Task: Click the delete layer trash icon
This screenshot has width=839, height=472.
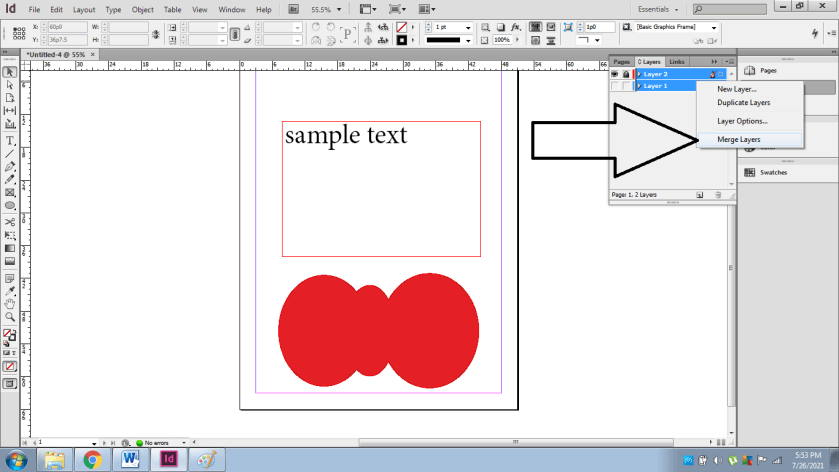Action: pos(718,194)
